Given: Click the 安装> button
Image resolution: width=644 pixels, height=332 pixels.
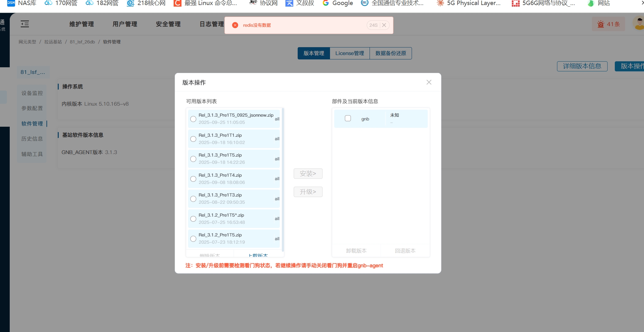Looking at the screenshot, I should pos(308,174).
